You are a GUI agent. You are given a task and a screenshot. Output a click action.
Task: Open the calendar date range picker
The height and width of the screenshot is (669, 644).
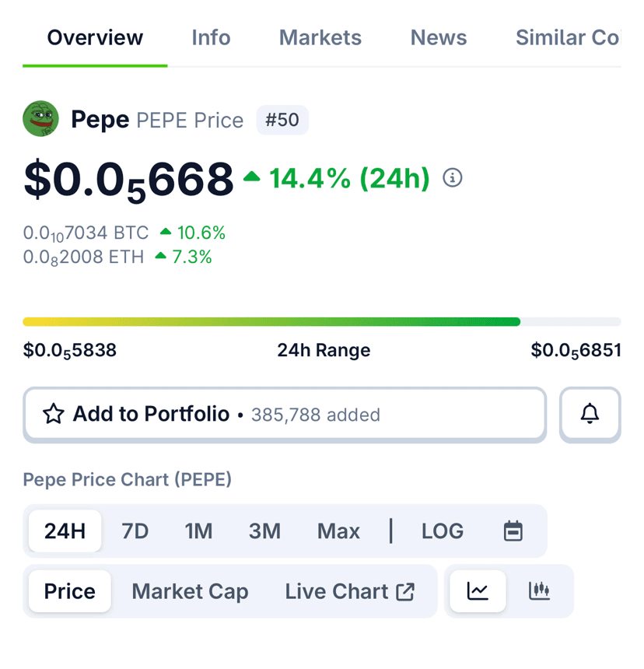[513, 531]
